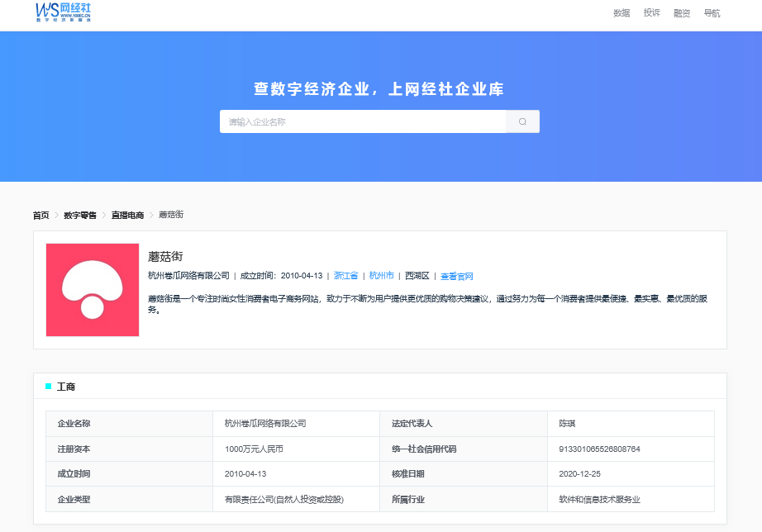
Task: Open the 投诉 navigation item
Action: coord(652,13)
